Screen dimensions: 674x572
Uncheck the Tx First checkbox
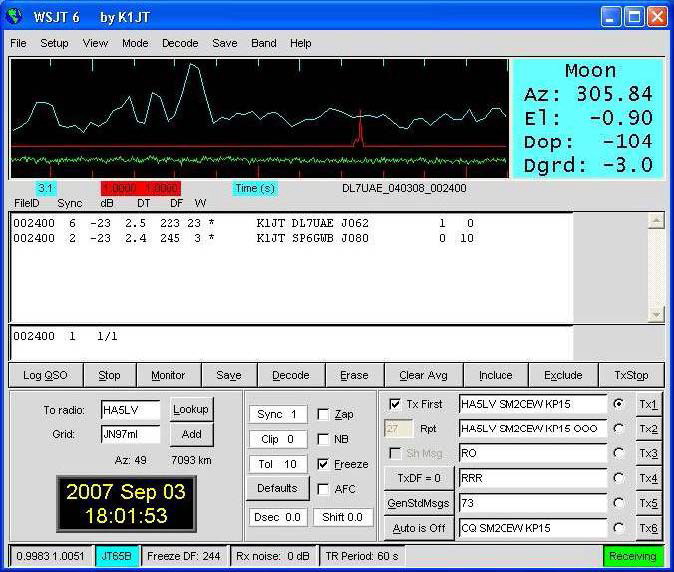[395, 404]
